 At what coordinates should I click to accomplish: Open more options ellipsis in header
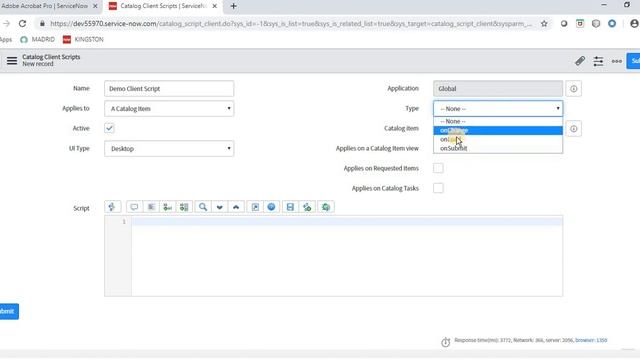(x=617, y=61)
